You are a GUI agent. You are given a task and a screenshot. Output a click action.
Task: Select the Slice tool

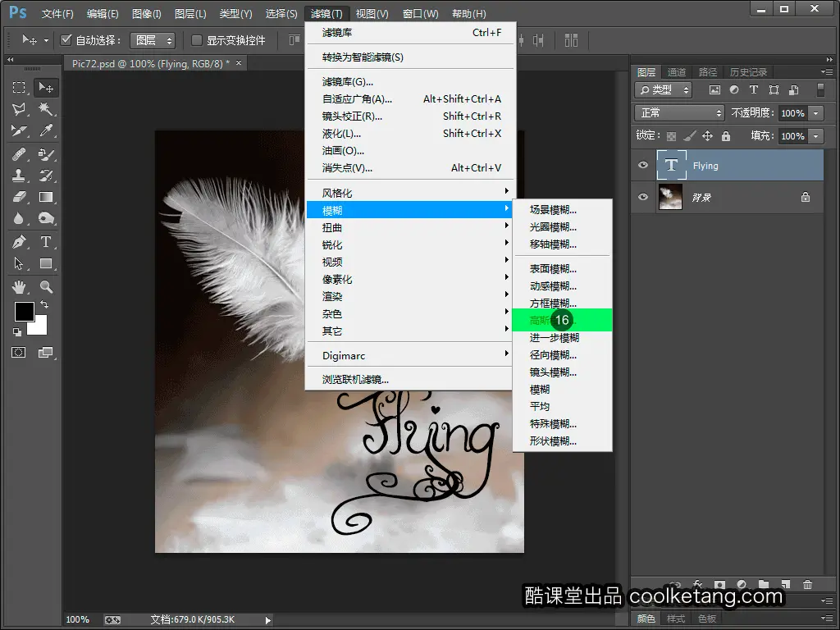tap(20, 130)
